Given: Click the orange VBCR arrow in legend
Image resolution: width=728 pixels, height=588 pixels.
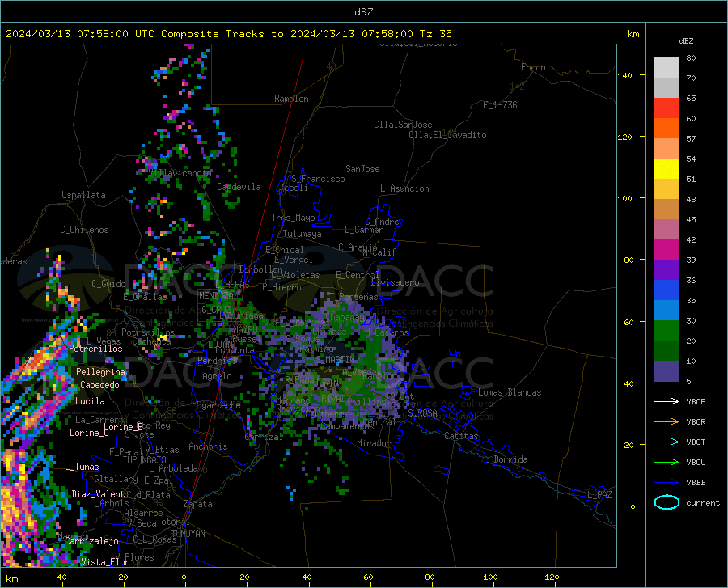Looking at the screenshot, I should point(667,422).
